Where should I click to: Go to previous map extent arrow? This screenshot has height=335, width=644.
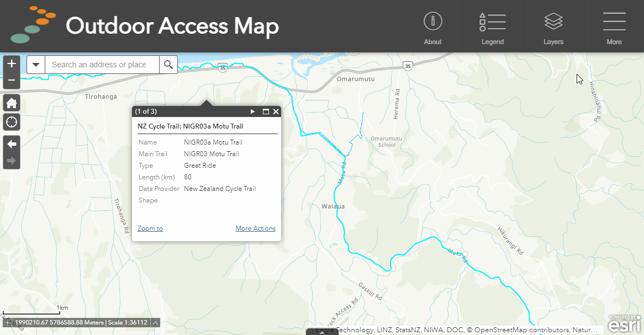point(12,143)
